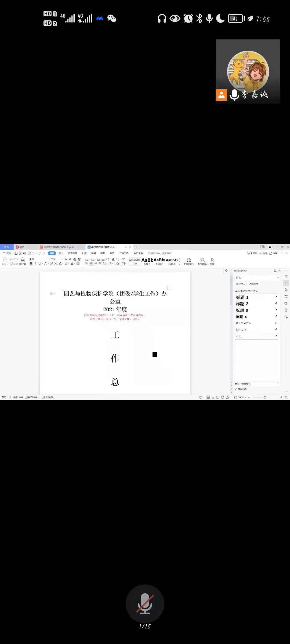Viewport: 290px width, 644px height.
Task: Click the full screen icon in status bar
Action: (x=286, y=397)
